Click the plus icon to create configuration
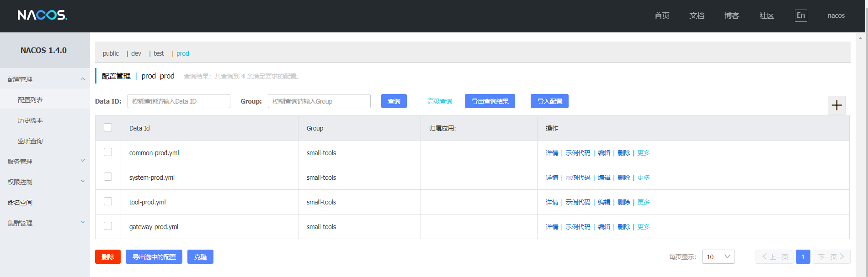The image size is (868, 277). 836,105
